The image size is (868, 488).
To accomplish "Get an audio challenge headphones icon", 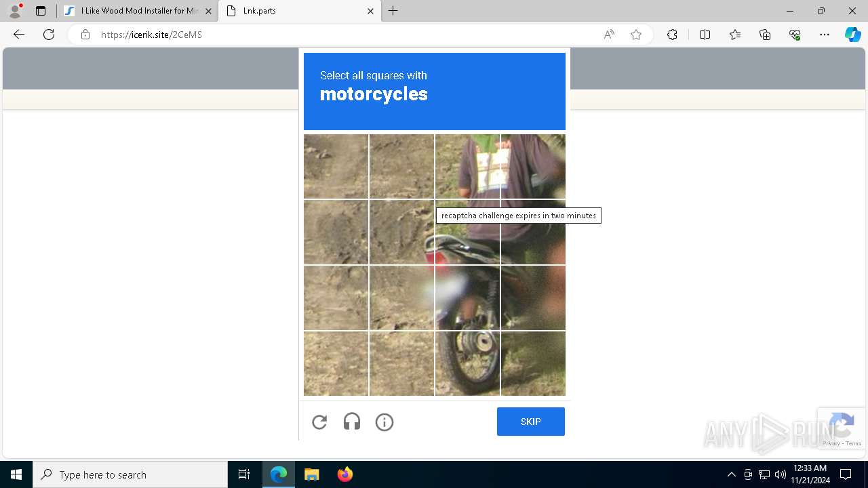I will [x=352, y=422].
